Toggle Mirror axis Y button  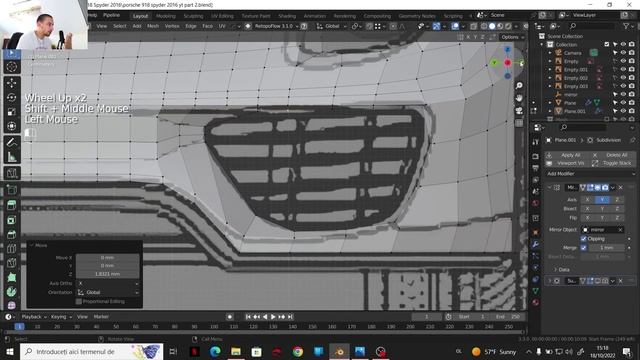(602, 200)
